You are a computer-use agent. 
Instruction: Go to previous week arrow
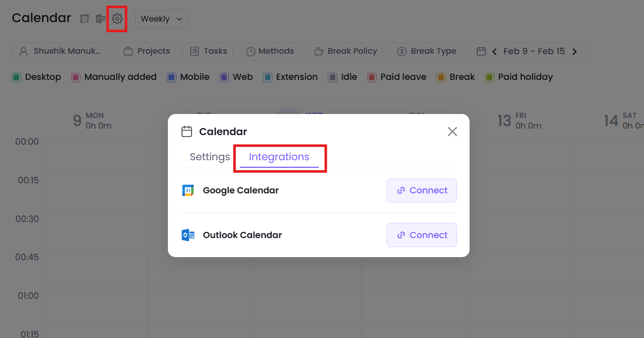495,51
